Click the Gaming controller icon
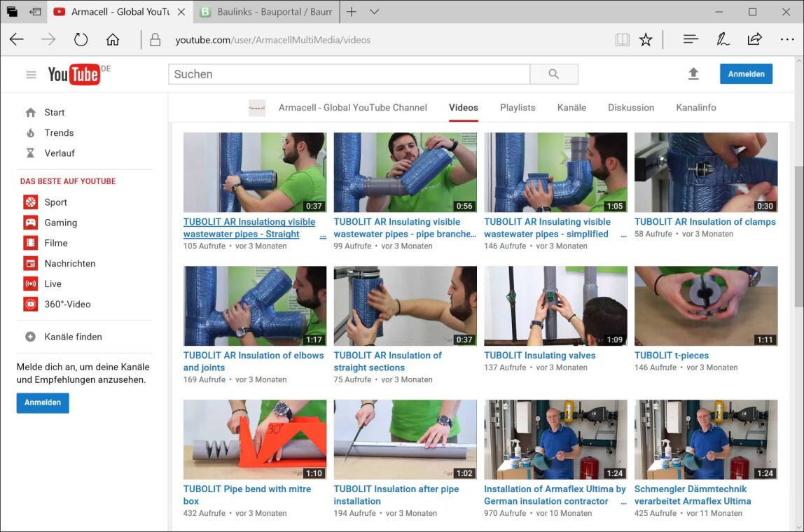Viewport: 804px width, 532px height. [31, 223]
